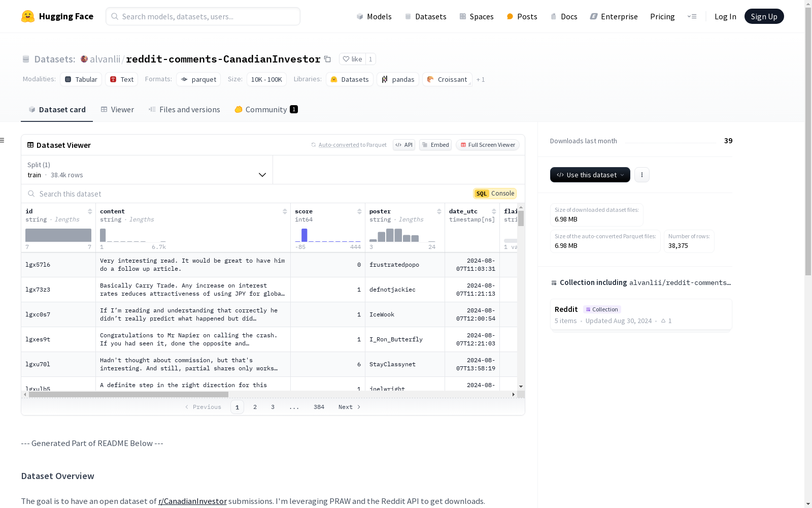Open the like count number
The image size is (812, 508).
click(370, 59)
